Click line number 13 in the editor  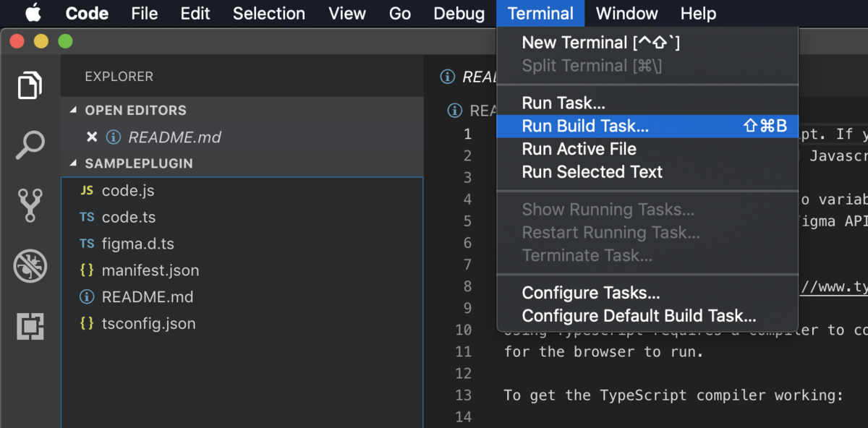[x=463, y=395]
